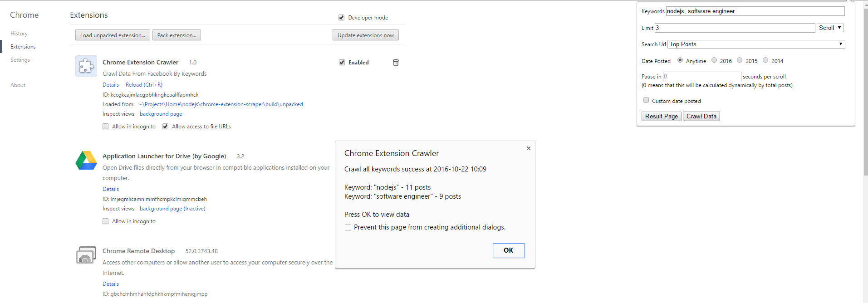Viewport: 868px width, 303px height.
Task: Open History in Chrome sidebar
Action: tap(19, 34)
